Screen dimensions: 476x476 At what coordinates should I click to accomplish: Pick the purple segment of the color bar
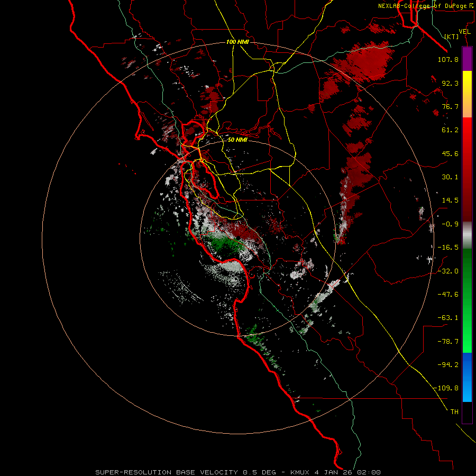point(467,59)
